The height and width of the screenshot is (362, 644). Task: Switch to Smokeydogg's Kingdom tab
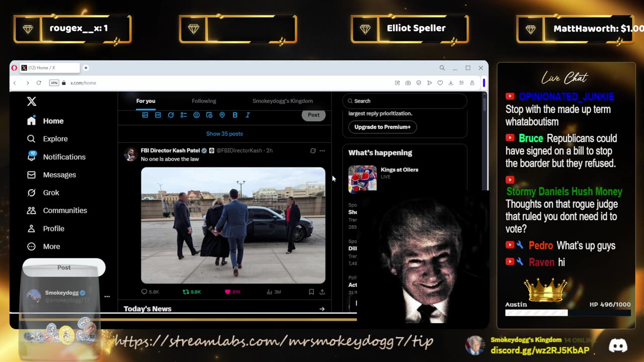tap(282, 101)
